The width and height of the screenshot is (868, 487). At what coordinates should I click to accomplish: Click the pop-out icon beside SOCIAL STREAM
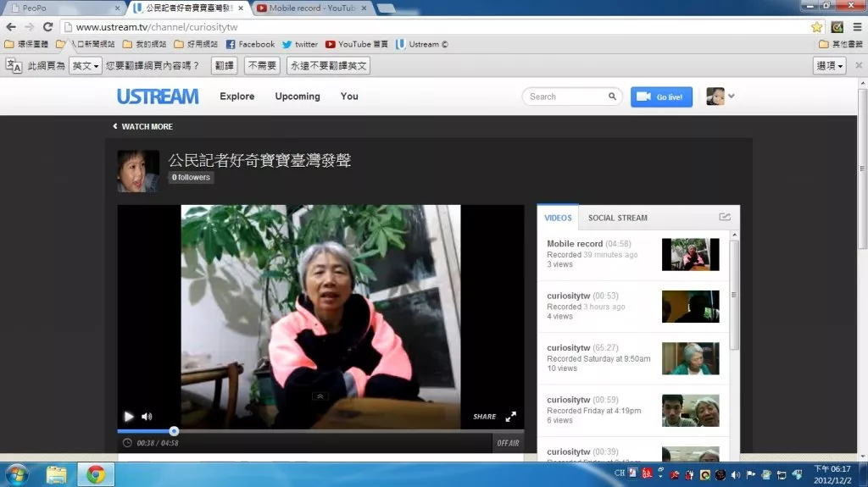coord(725,217)
